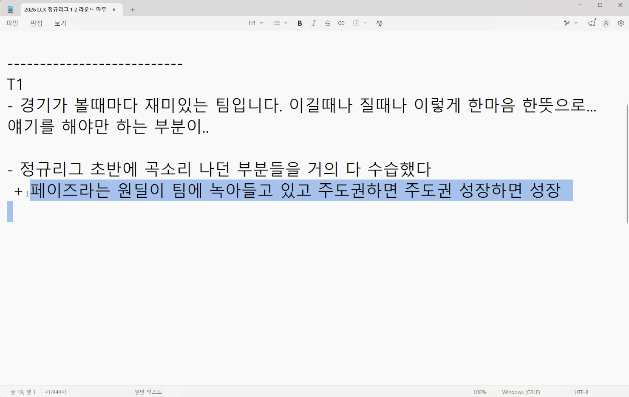Click the dashed separator text line

click(95, 64)
